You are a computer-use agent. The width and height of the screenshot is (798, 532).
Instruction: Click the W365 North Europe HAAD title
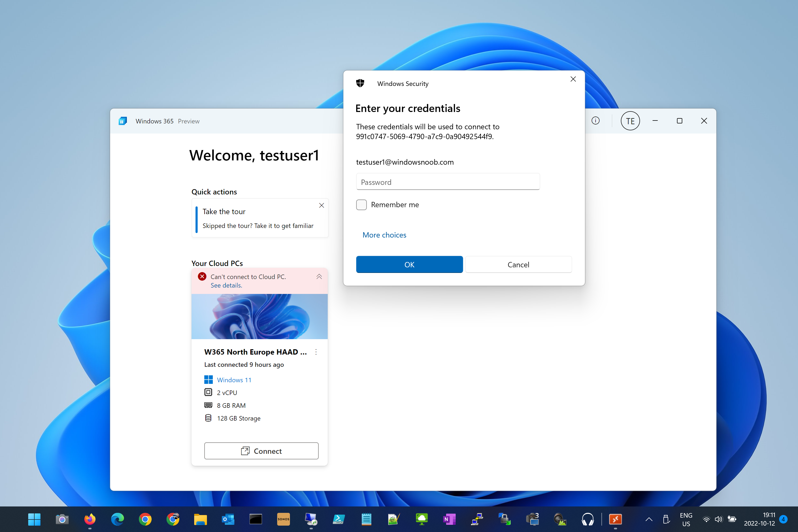click(255, 352)
